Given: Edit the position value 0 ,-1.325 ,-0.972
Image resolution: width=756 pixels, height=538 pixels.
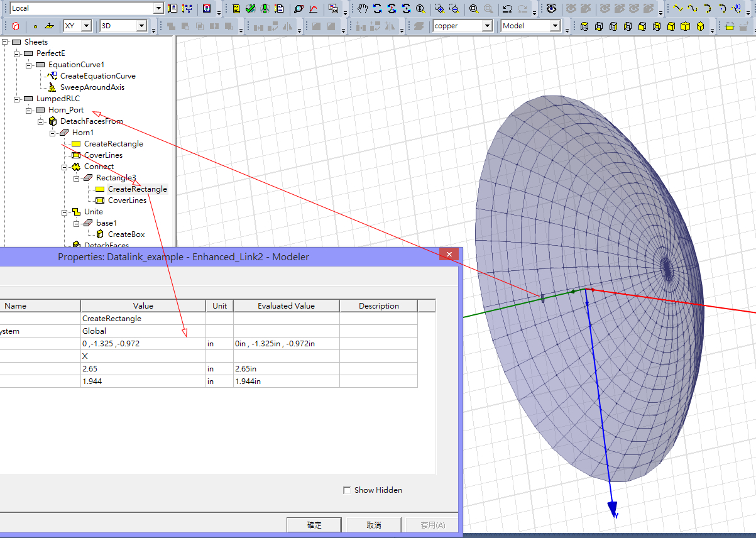Looking at the screenshot, I should tap(143, 344).
